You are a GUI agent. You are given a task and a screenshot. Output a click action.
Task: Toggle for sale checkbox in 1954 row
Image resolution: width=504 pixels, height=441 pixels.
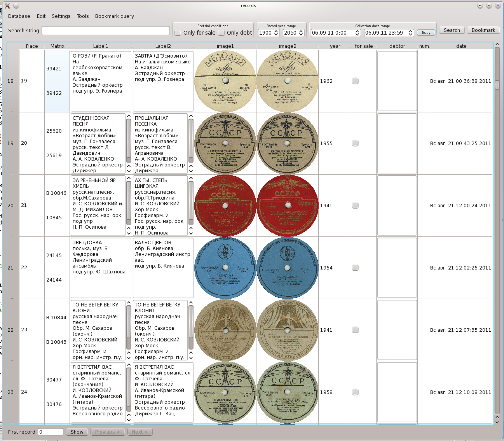(355, 268)
